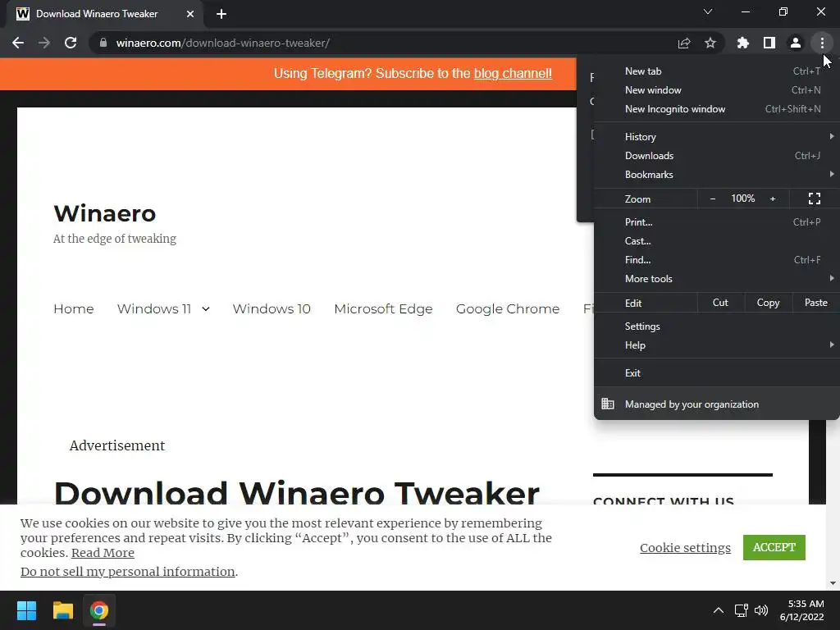Viewport: 840px width, 630px height.
Task: Select Cast... in the menu
Action: [x=717, y=241]
